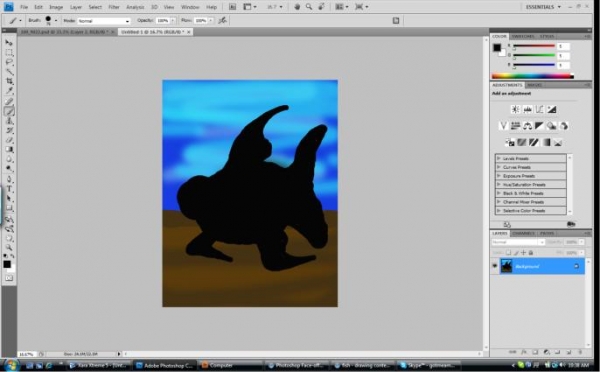Image resolution: width=600 pixels, height=372 pixels.
Task: Toggle lock image pixels in Layers
Action: coord(516,253)
